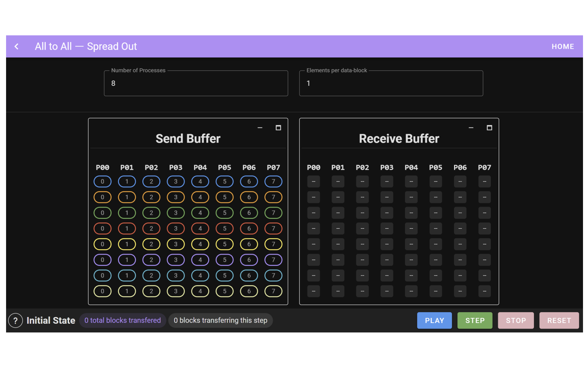The height and width of the screenshot is (381, 588).
Task: Click '0 blocks transferring this step' chip
Action: click(x=220, y=320)
